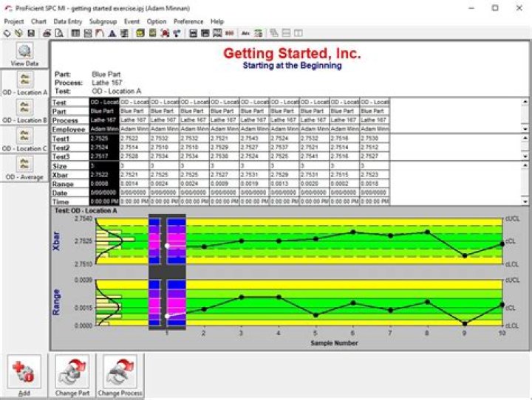Screen dimensions: 532x400
Task: Click Range cell with value 0.0020
Action: 315,184
